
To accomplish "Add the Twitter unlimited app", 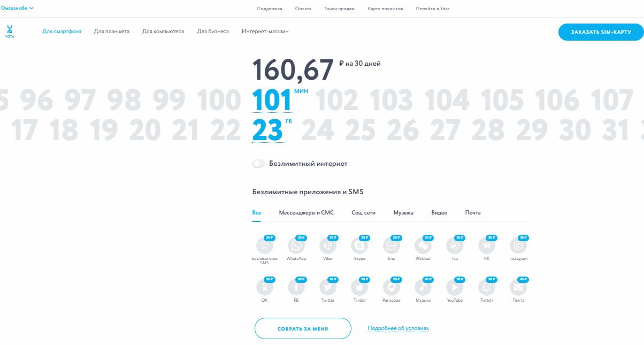I will pyautogui.click(x=328, y=288).
